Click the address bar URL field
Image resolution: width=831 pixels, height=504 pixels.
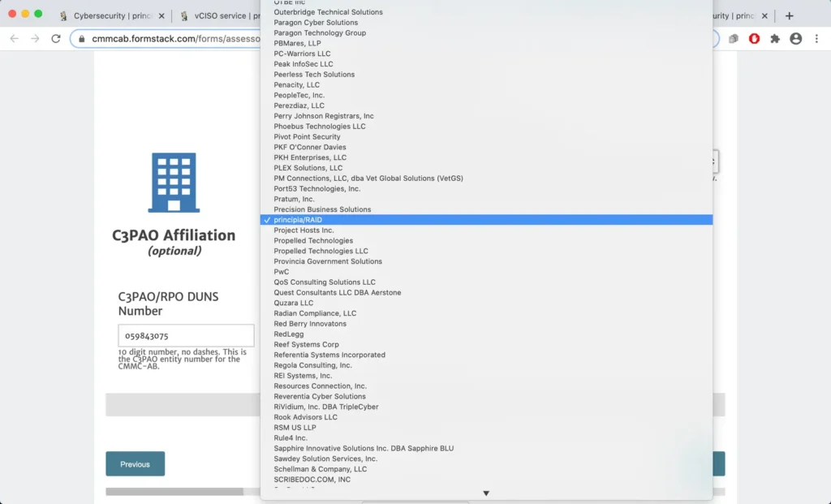click(175, 39)
